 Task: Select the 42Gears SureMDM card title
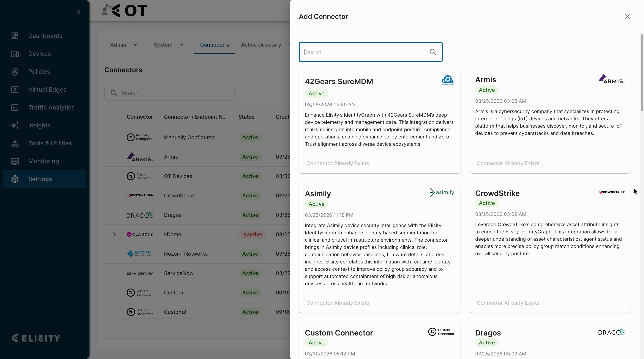[339, 82]
